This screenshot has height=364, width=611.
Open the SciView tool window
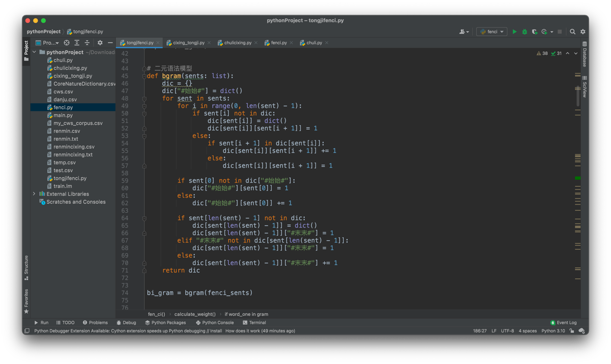click(585, 86)
